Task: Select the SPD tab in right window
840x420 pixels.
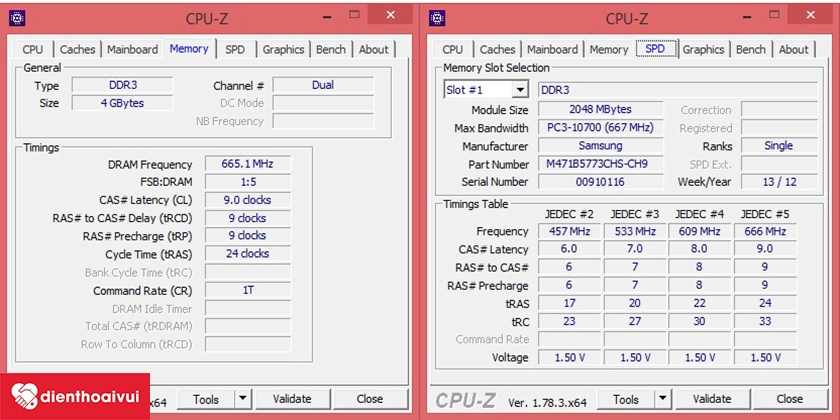Action: 655,48
